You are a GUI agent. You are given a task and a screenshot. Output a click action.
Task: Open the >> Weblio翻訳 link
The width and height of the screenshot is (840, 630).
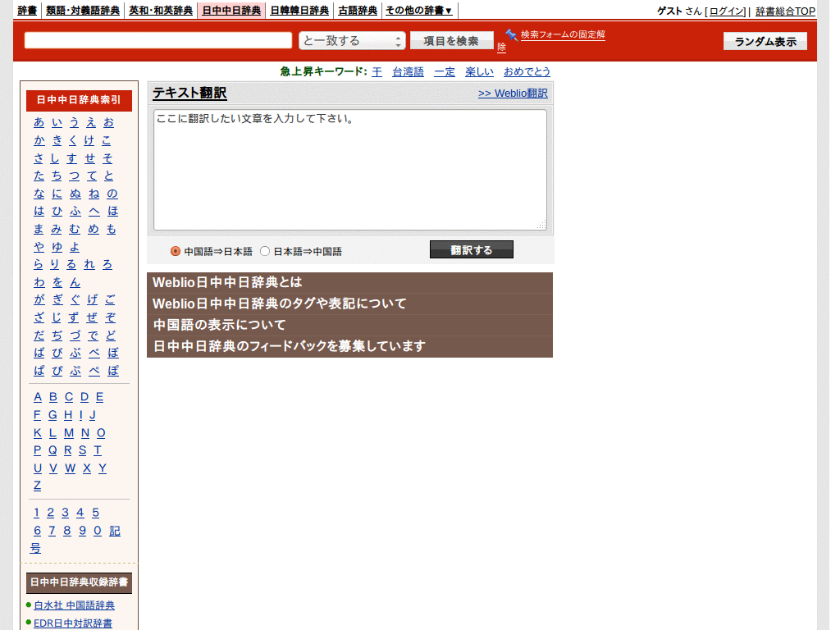pyautogui.click(x=513, y=94)
